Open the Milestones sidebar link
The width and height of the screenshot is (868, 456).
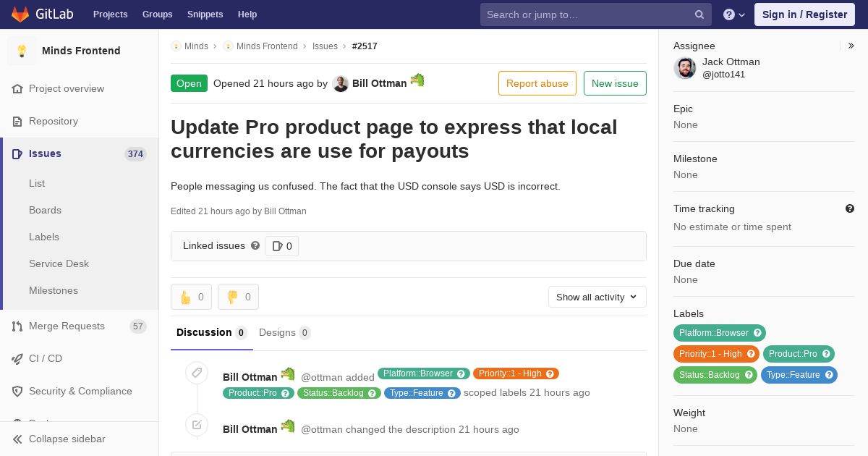pos(54,290)
